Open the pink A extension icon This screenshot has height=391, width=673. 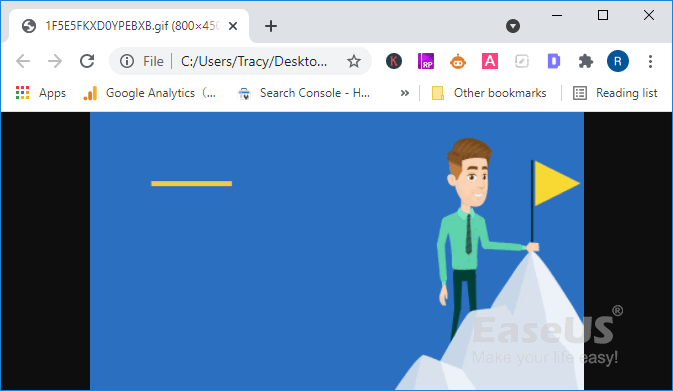pos(490,61)
